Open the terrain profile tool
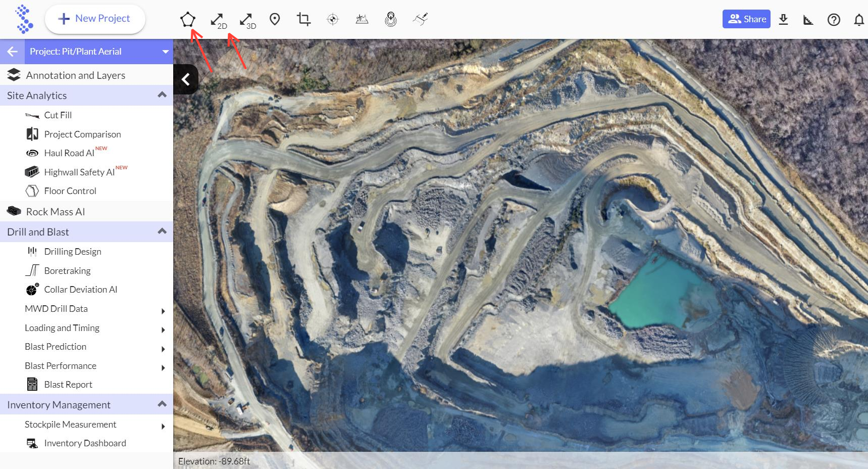This screenshot has height=469, width=868. click(x=362, y=19)
